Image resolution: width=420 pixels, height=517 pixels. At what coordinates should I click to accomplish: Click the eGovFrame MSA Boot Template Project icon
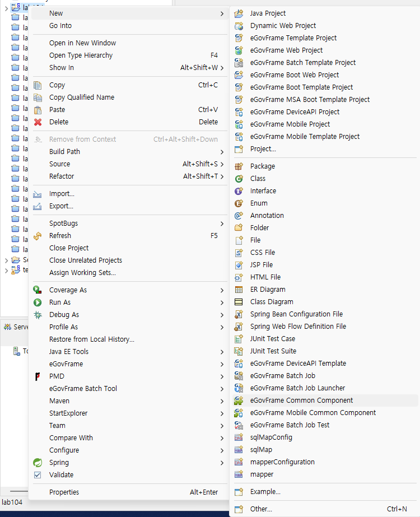239,100
